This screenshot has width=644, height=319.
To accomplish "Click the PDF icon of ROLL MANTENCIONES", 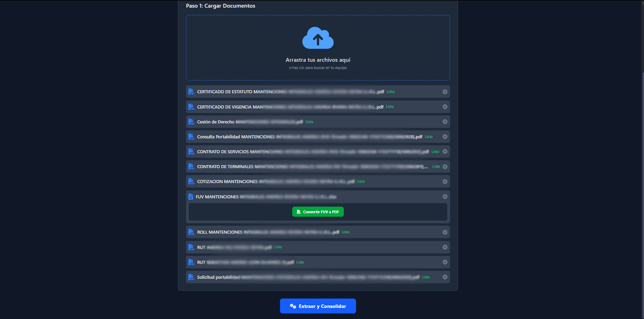I will tap(191, 232).
